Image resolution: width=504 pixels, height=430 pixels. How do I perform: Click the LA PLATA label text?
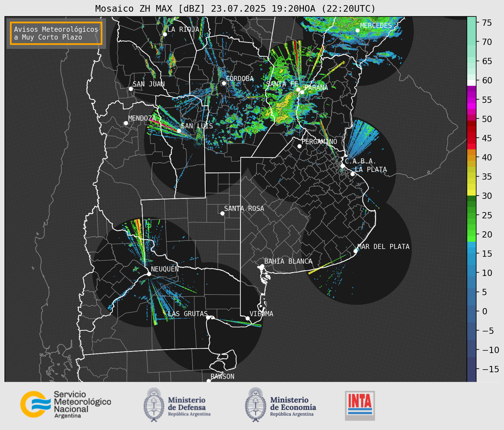point(371,170)
